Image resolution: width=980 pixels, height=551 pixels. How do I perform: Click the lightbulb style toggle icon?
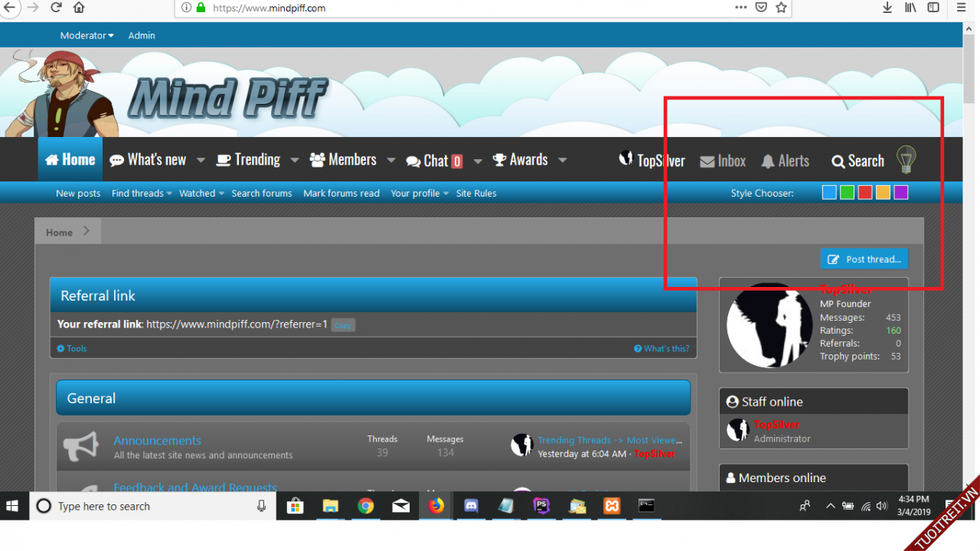tap(906, 159)
